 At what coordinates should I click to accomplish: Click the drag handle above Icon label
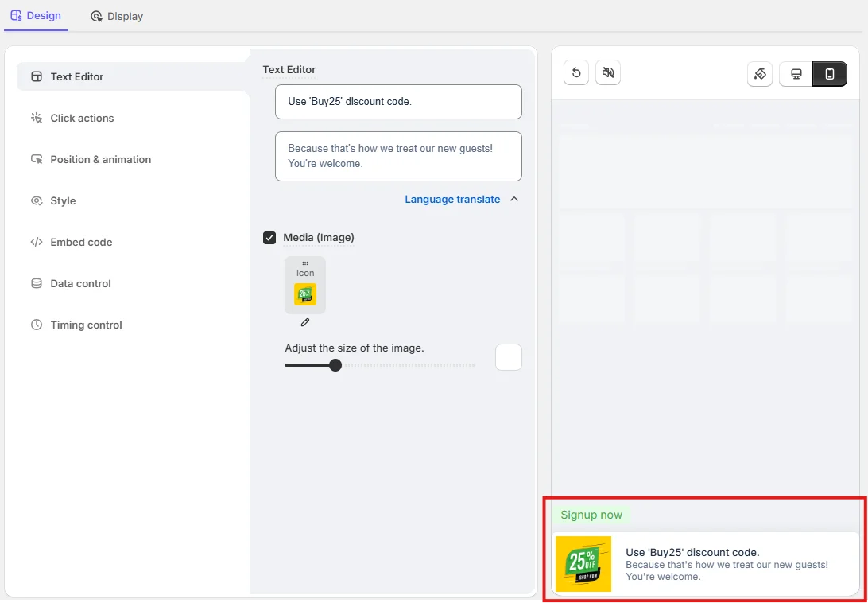[305, 263]
